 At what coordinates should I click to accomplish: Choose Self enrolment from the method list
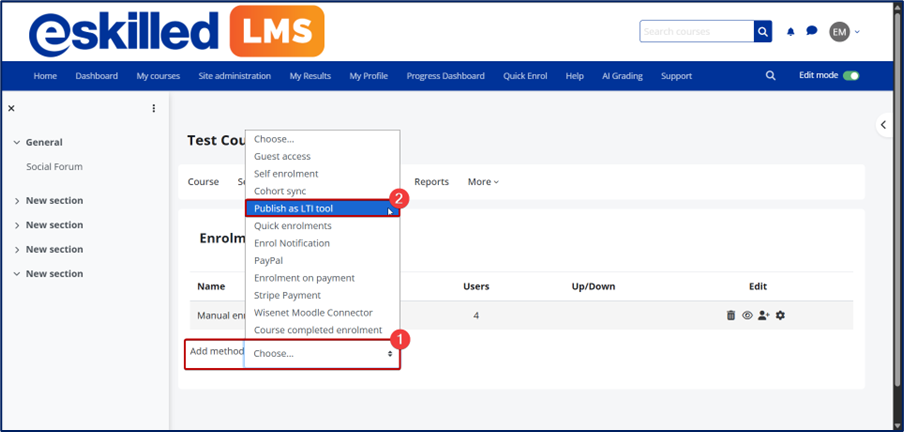(286, 174)
